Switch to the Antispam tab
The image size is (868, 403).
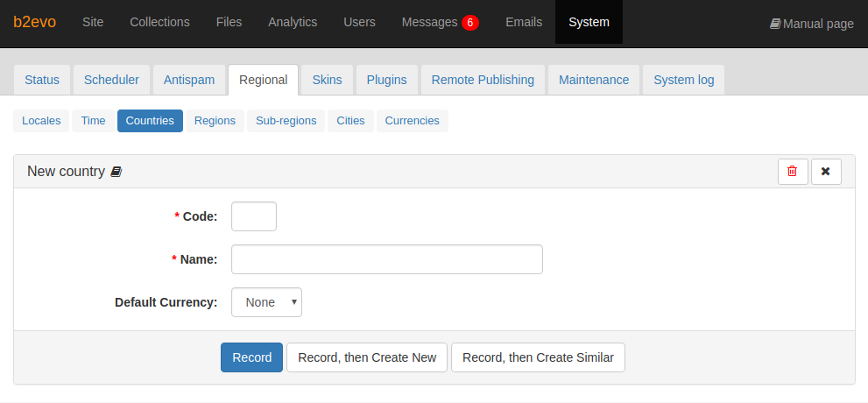click(189, 80)
